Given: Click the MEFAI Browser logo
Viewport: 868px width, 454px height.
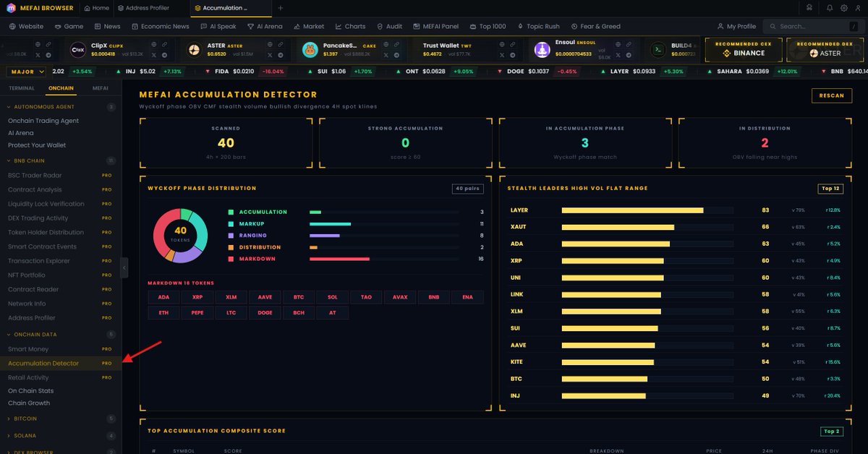Looking at the screenshot, I should (x=12, y=8).
